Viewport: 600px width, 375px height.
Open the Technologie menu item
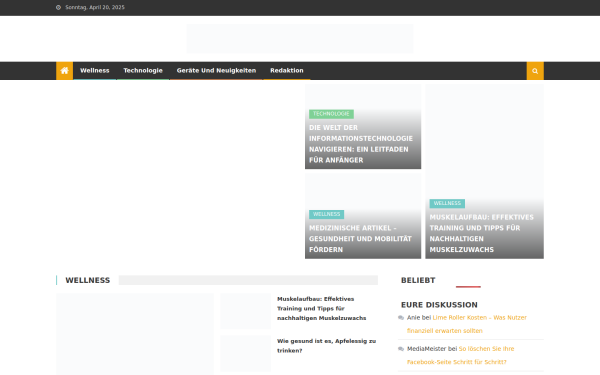click(143, 71)
